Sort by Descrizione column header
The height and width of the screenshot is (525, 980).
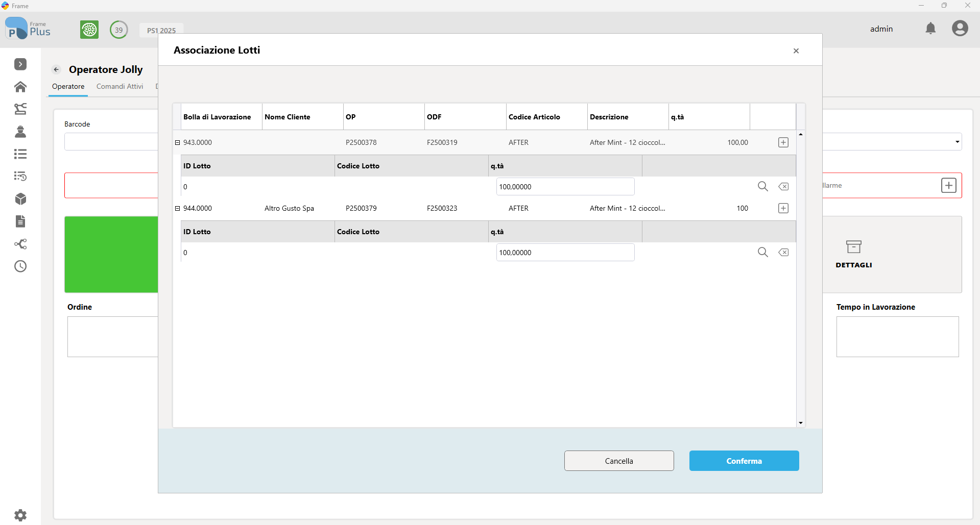[628, 117]
